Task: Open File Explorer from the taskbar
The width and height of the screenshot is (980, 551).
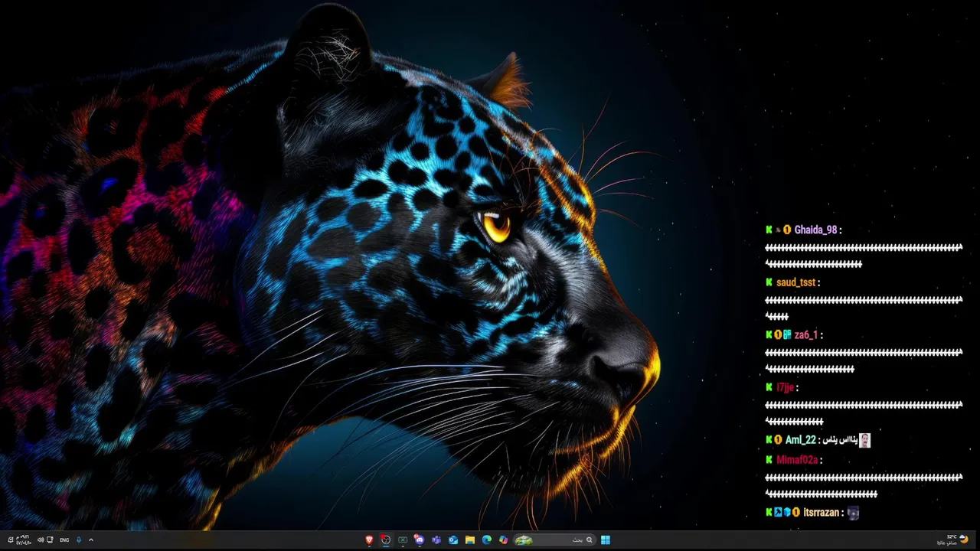Action: pyautogui.click(x=470, y=540)
